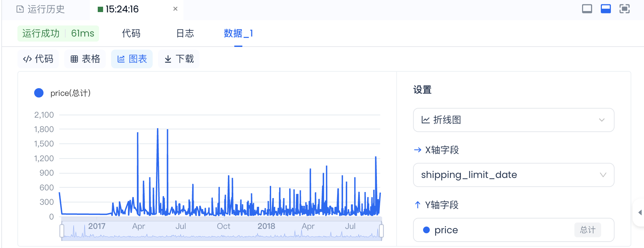Enter fullscreen view with the fullscreen icon
644x248 pixels.
coord(624,9)
